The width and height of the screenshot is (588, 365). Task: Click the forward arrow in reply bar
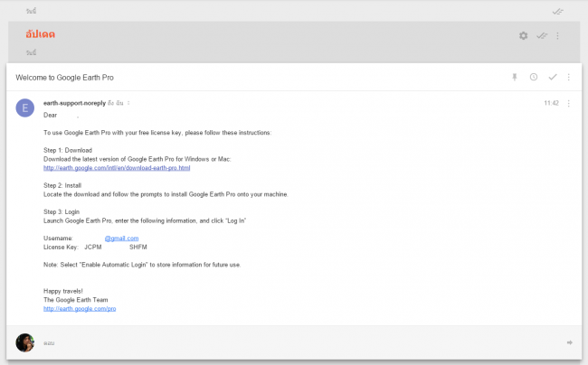(570, 342)
